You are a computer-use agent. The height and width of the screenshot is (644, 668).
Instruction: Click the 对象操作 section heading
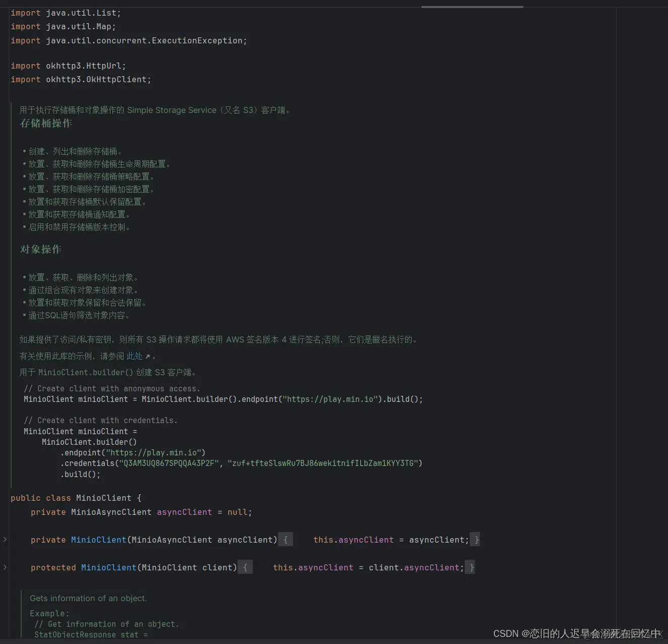tap(40, 249)
